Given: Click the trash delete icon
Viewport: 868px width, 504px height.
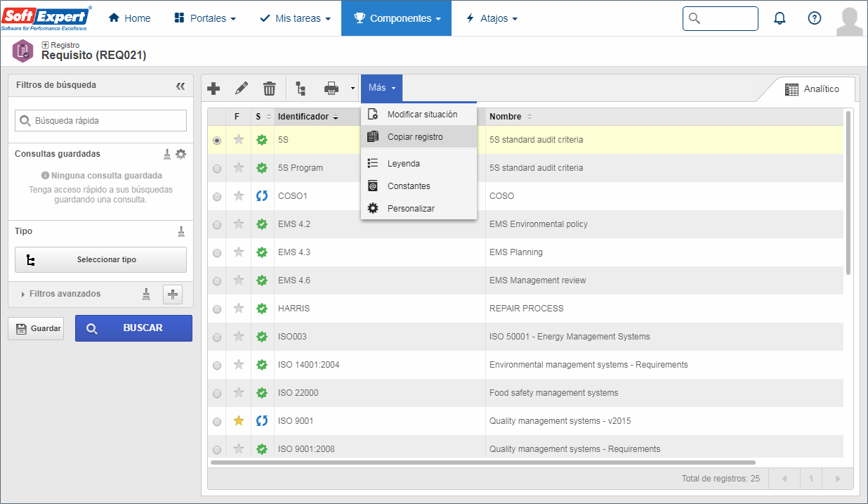Looking at the screenshot, I should [270, 89].
